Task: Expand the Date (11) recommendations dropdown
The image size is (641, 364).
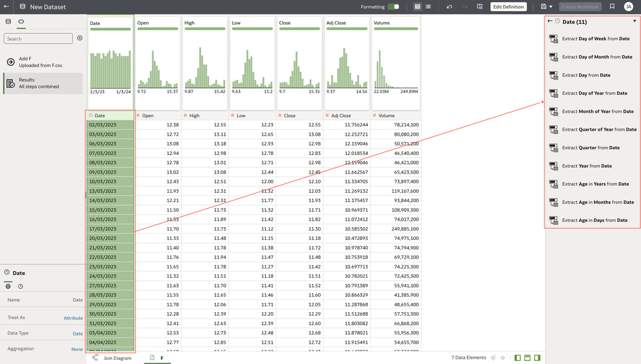Action: point(635,21)
